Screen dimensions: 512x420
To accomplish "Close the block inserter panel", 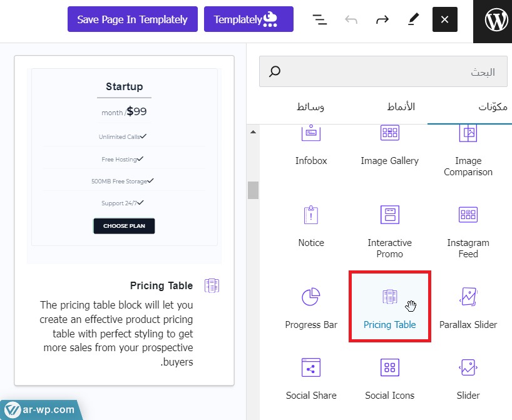I will coord(444,20).
